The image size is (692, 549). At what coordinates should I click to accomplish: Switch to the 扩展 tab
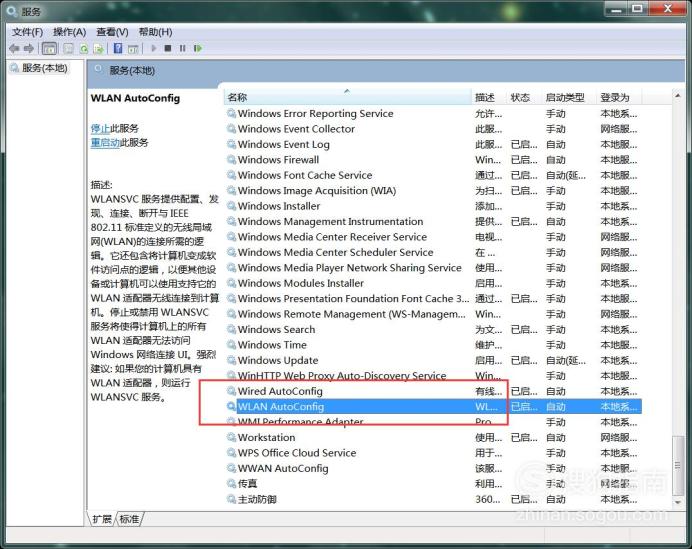(x=102, y=519)
